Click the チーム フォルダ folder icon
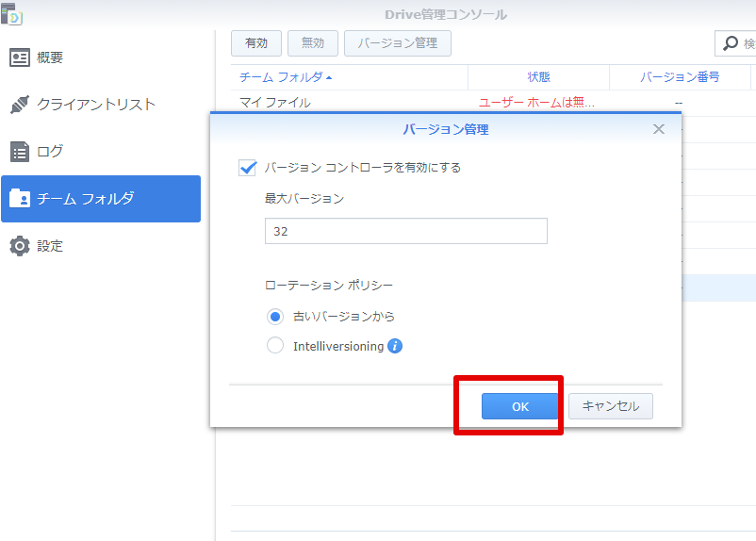Viewport: 756px width, 541px height. point(20,198)
